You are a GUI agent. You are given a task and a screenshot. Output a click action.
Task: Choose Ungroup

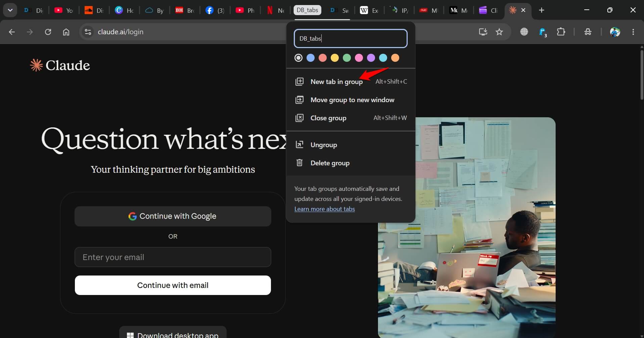[351, 145]
